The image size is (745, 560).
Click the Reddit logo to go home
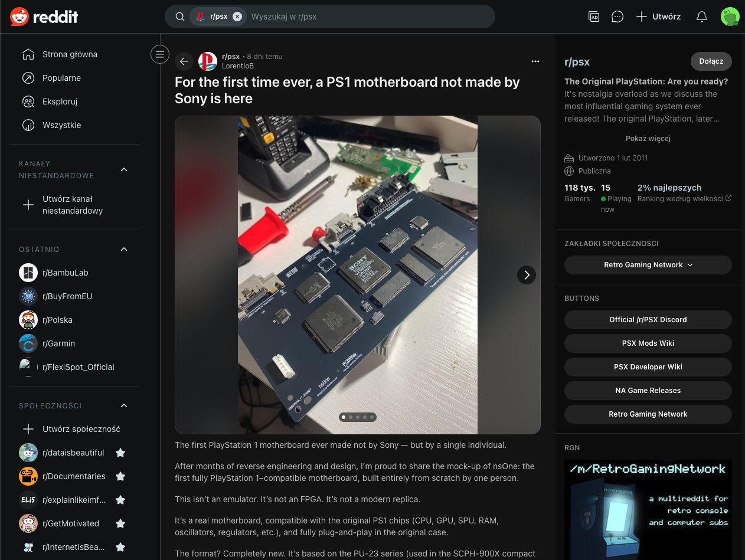tap(44, 17)
